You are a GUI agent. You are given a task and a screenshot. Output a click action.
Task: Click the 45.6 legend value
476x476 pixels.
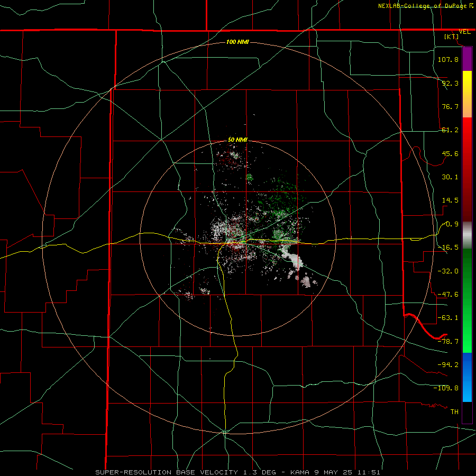click(450, 153)
